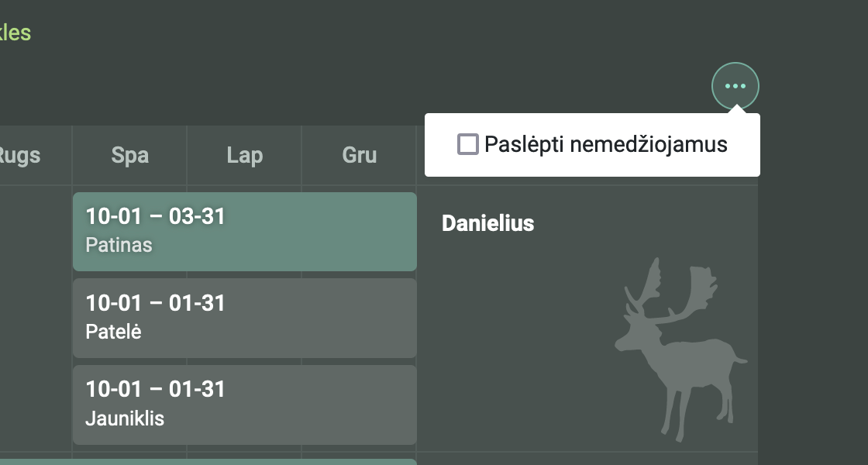
Task: Click the "Paslėpti nemedžiojamus" label text
Action: tap(605, 144)
